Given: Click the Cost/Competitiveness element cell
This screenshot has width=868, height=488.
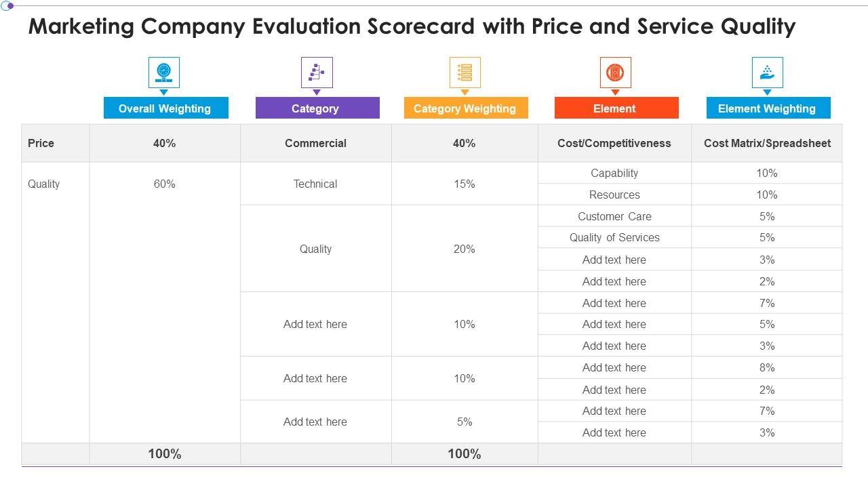Looking at the screenshot, I should point(614,143).
